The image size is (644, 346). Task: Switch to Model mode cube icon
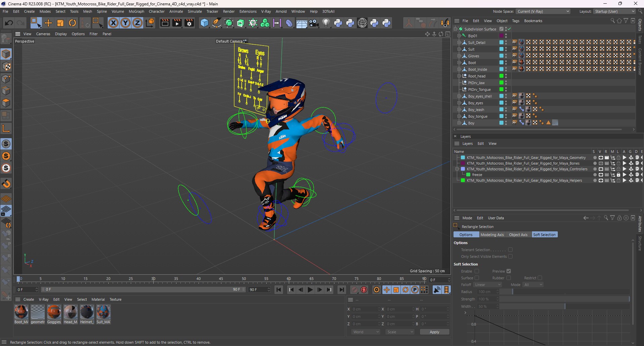(x=6, y=54)
